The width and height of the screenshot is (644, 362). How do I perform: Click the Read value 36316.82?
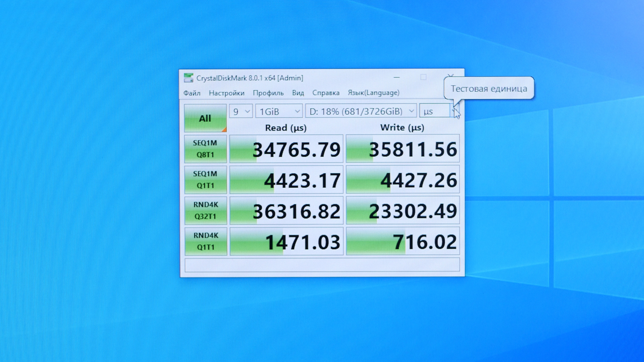(x=287, y=210)
